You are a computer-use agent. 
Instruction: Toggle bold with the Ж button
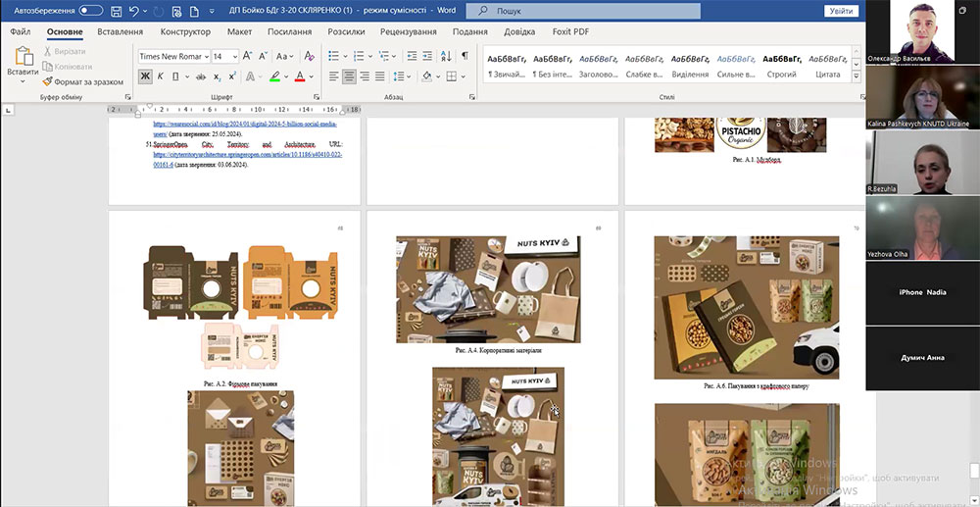click(x=145, y=76)
